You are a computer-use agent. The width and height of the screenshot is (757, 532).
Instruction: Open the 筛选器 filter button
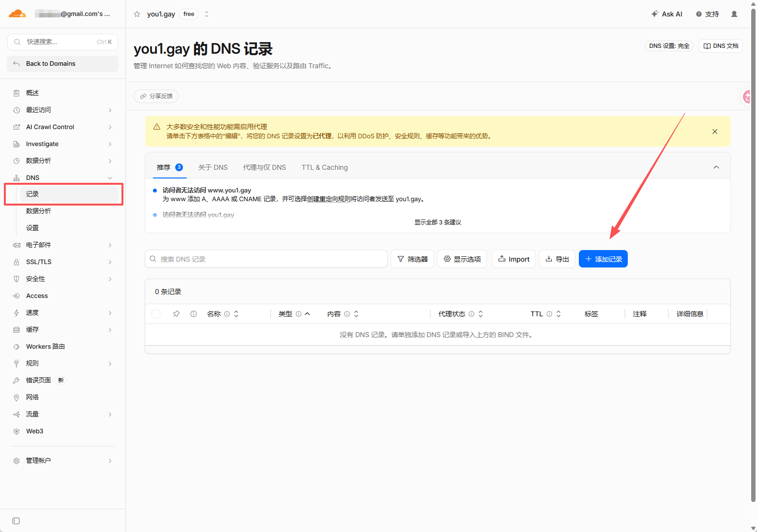click(x=412, y=259)
